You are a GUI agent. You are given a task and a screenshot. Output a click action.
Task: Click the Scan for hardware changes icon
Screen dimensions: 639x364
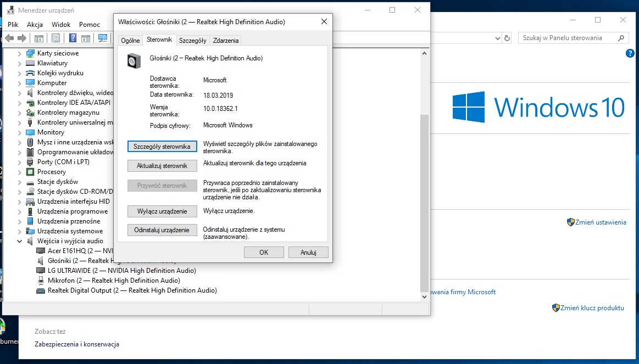point(102,38)
